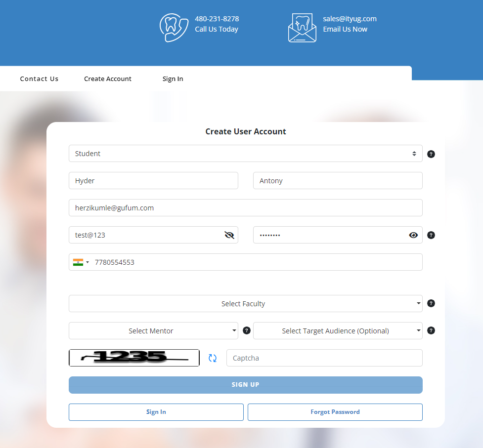Open the Select Mentor dropdown
This screenshot has height=448, width=483.
click(153, 331)
